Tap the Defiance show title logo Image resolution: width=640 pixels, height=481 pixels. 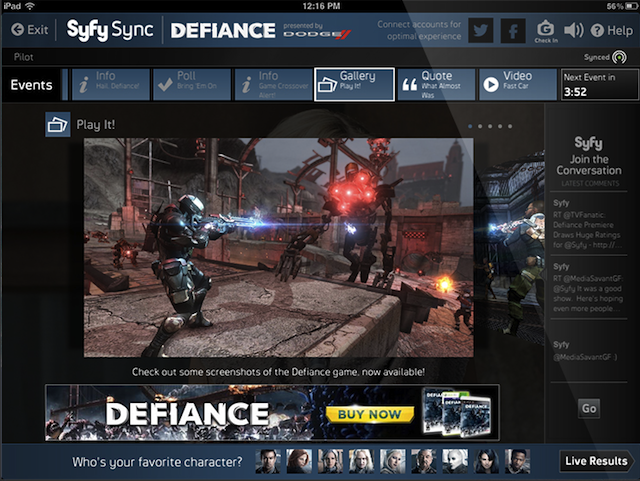tap(223, 31)
